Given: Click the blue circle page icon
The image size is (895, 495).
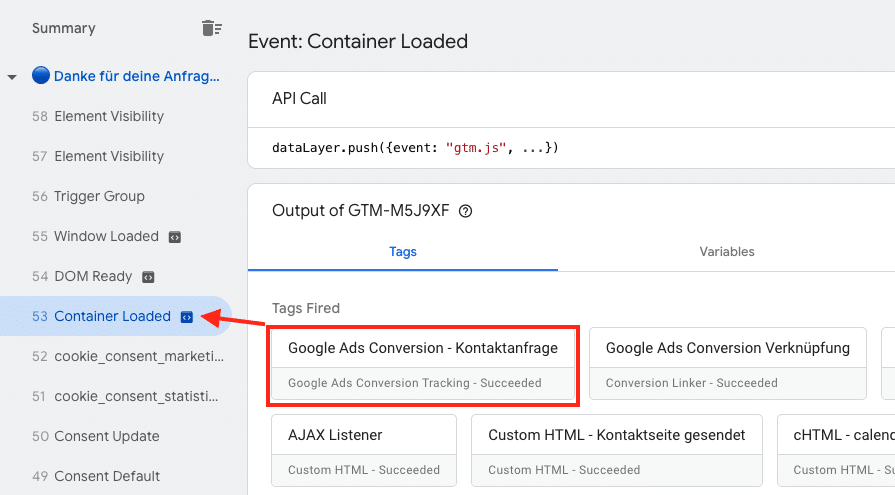Looking at the screenshot, I should tap(41, 76).
